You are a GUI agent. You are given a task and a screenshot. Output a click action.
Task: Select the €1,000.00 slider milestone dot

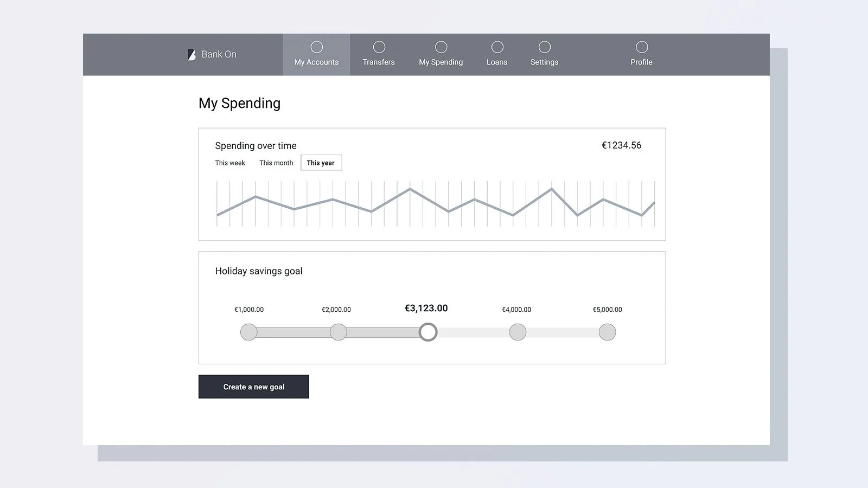point(249,332)
